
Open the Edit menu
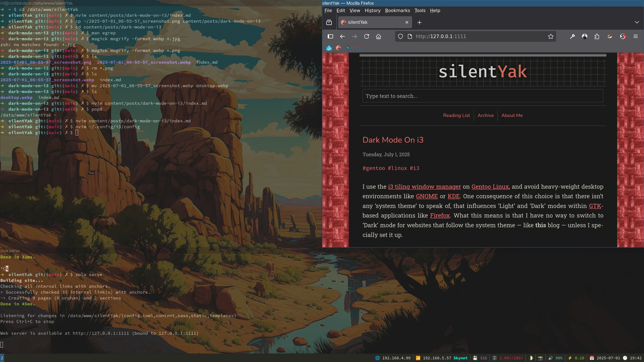[340, 11]
